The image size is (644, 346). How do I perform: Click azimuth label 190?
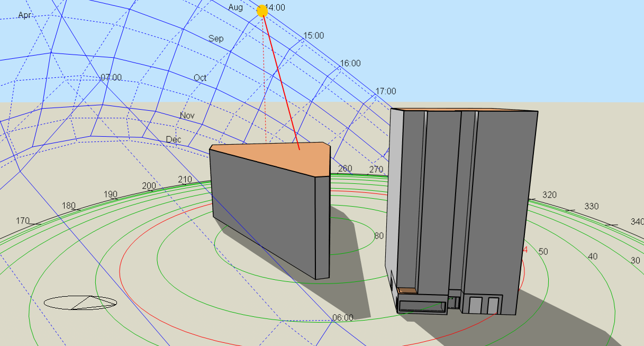coord(110,194)
